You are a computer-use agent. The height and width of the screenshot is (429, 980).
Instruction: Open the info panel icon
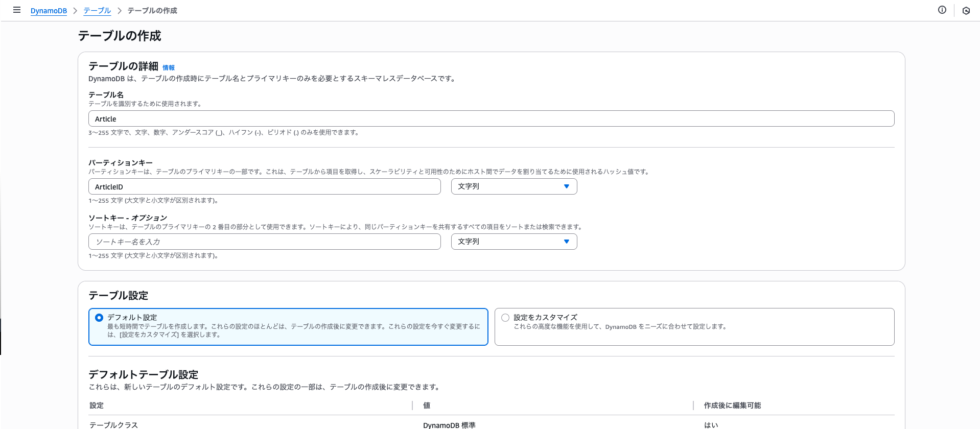click(942, 10)
